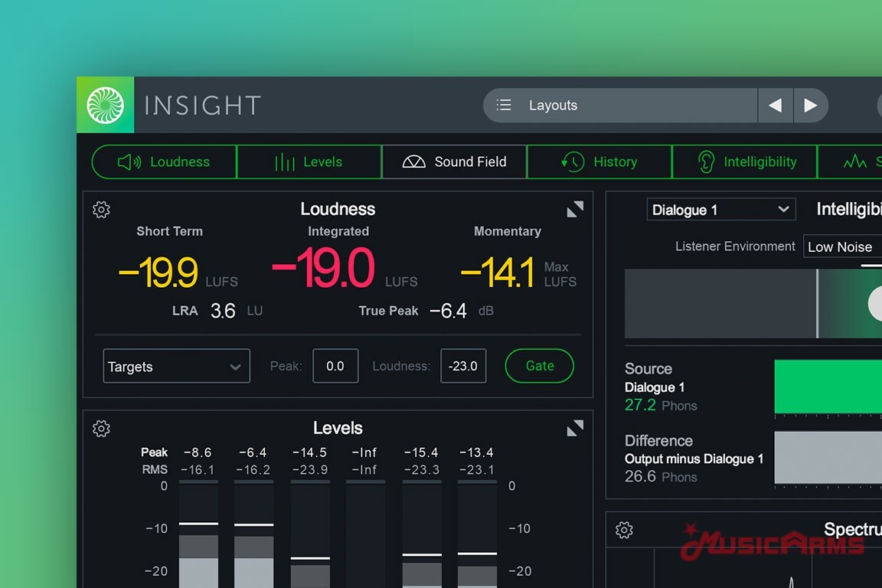Toggle the Loudness module tab

tap(164, 162)
